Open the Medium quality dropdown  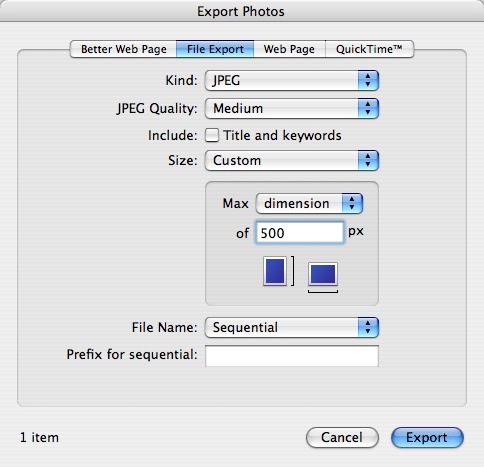tap(292, 108)
